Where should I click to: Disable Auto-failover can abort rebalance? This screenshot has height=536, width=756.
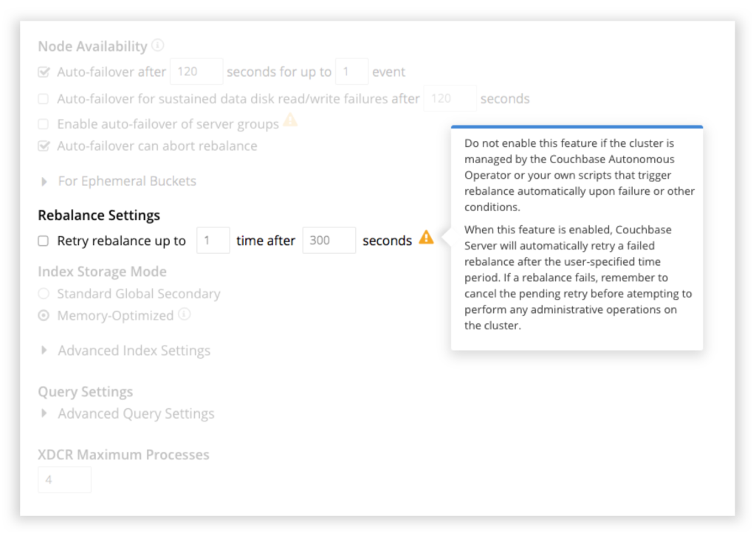[43, 145]
